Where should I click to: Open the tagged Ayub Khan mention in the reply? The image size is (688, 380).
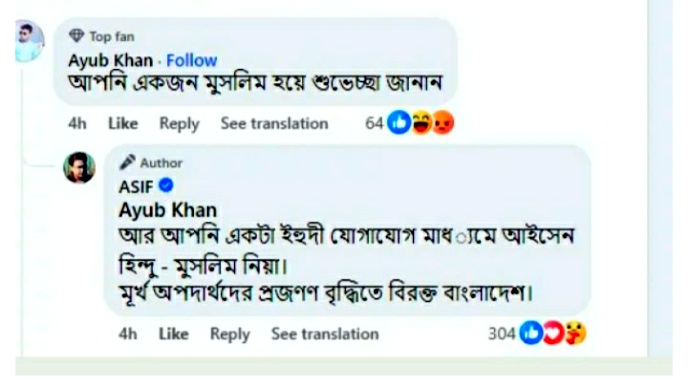(x=168, y=210)
